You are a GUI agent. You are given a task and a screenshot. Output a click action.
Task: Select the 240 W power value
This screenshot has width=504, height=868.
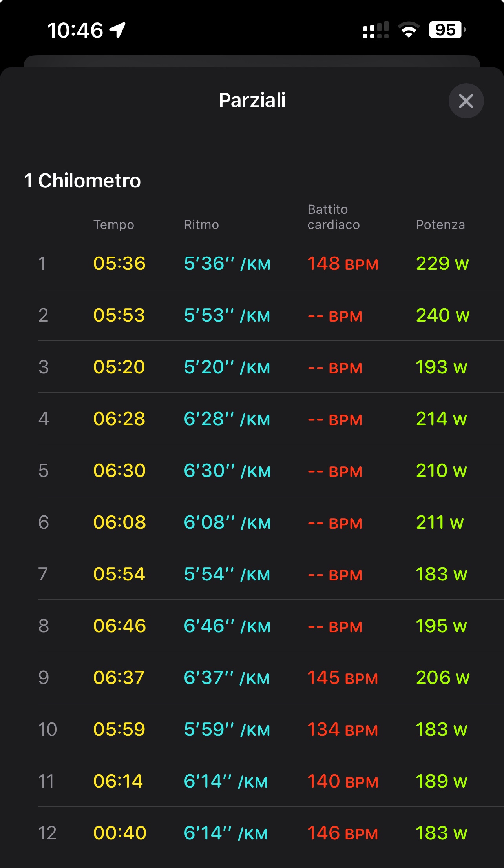442,315
